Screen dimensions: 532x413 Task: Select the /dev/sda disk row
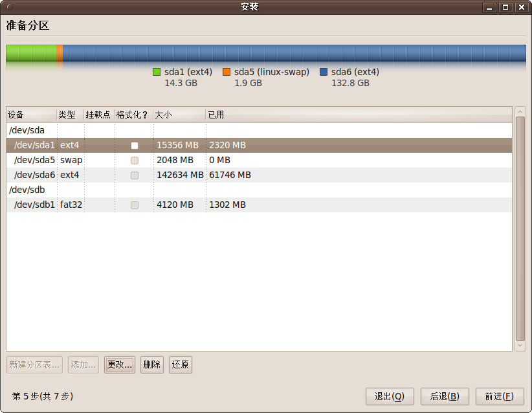[x=260, y=130]
